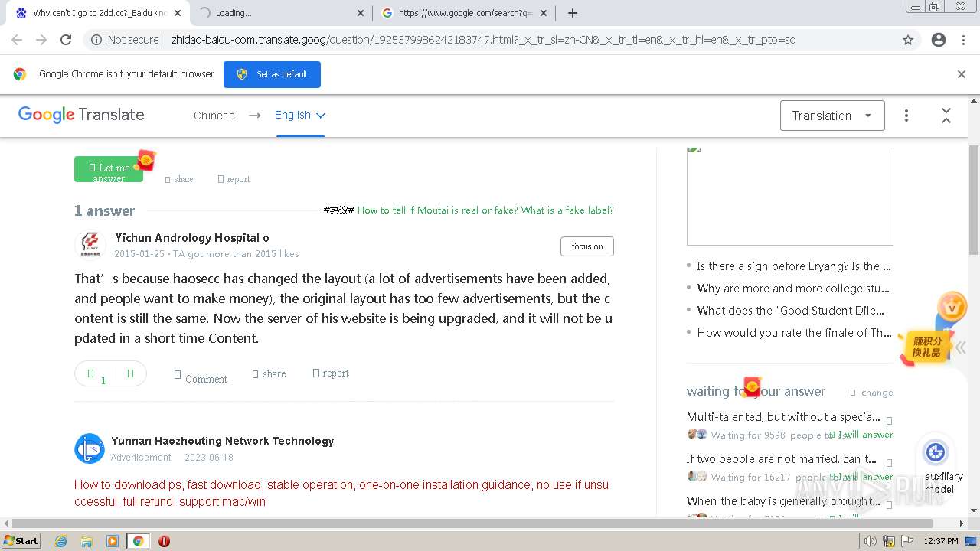Switch to the Why can't I go to 2dd.cc tab

click(x=100, y=13)
